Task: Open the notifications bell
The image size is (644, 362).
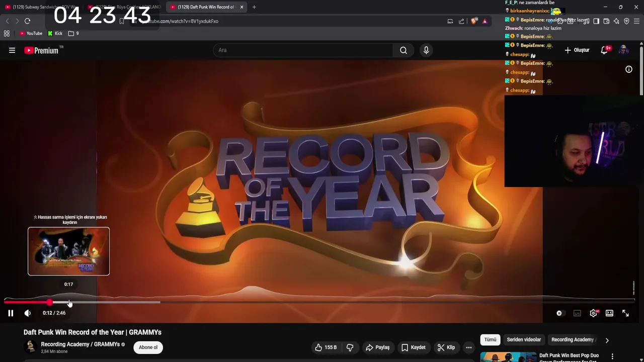Action: 604,50
